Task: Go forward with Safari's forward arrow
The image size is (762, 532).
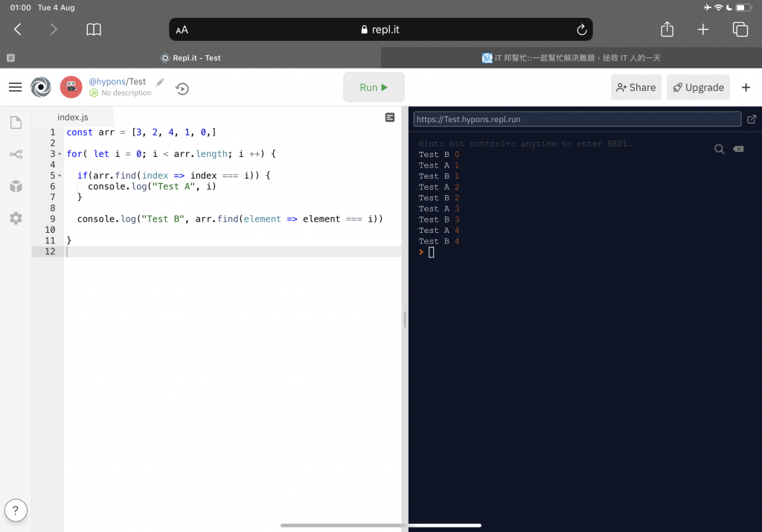Action: 54,30
